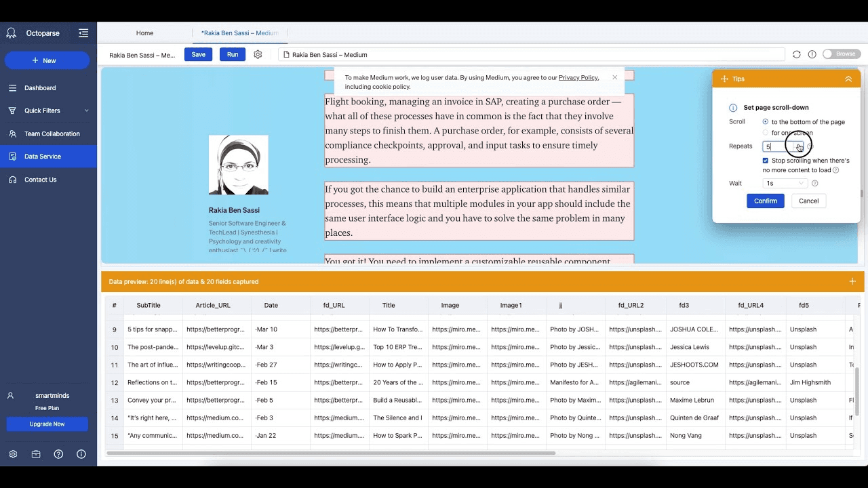868x488 pixels.
Task: Click the info icon beside the Browse toggle
Action: 812,54
